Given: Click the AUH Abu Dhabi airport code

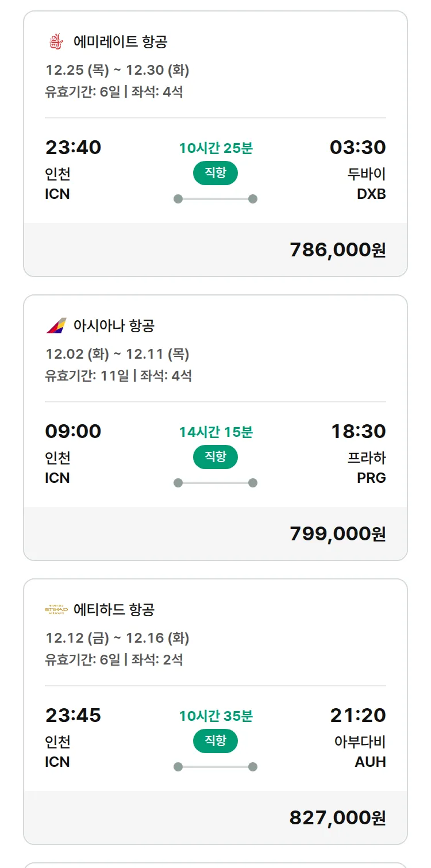Looking at the screenshot, I should click(370, 762).
